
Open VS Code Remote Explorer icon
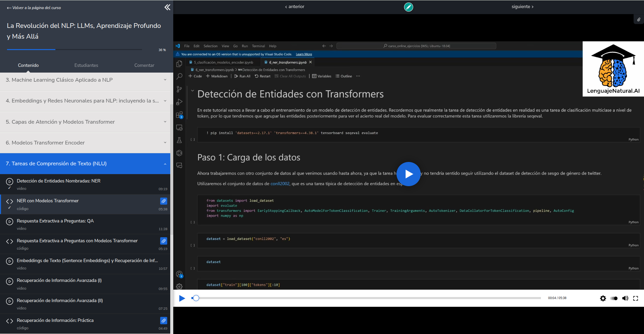[x=179, y=128]
